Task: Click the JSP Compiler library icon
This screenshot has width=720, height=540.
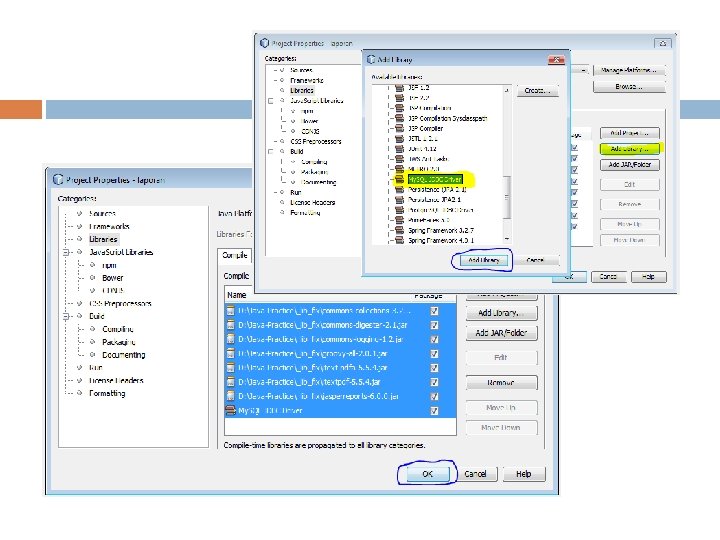Action: [399, 128]
